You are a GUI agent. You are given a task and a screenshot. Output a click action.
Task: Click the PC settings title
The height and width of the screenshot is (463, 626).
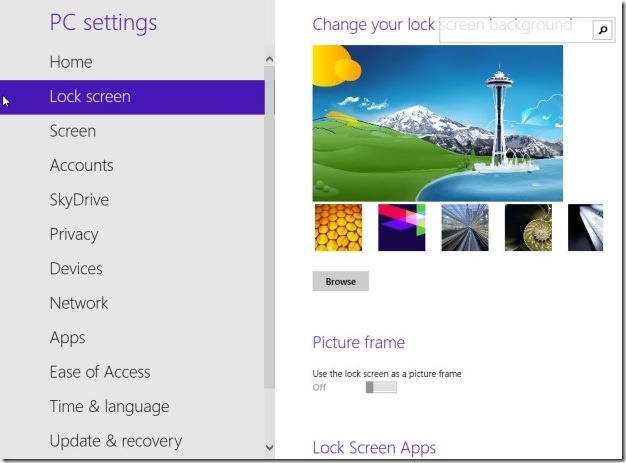103,23
